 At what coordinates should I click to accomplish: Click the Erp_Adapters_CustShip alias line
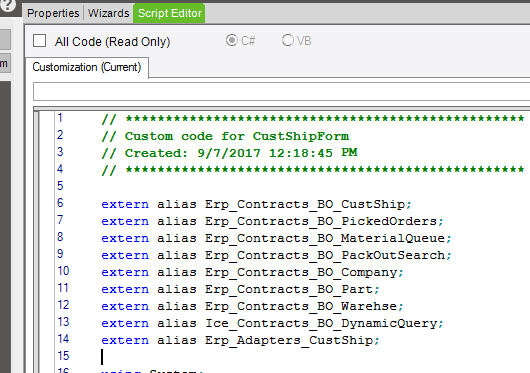240,340
